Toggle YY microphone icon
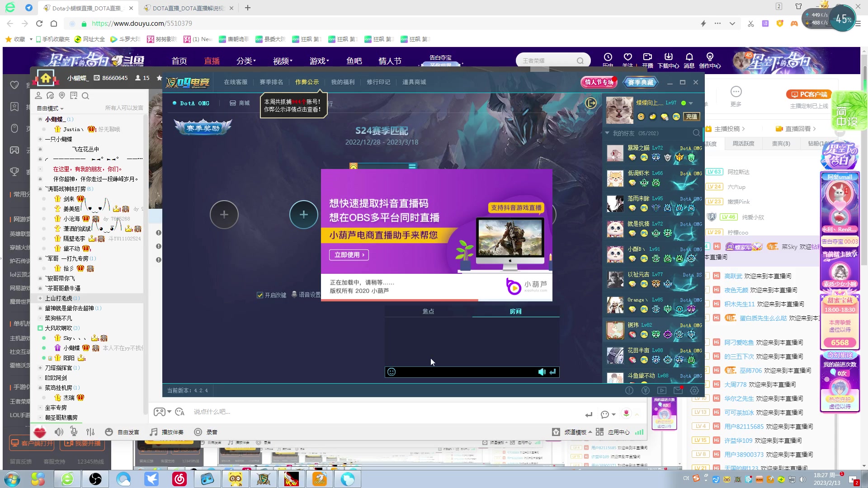Viewport: 868px width, 488px height. click(x=74, y=432)
